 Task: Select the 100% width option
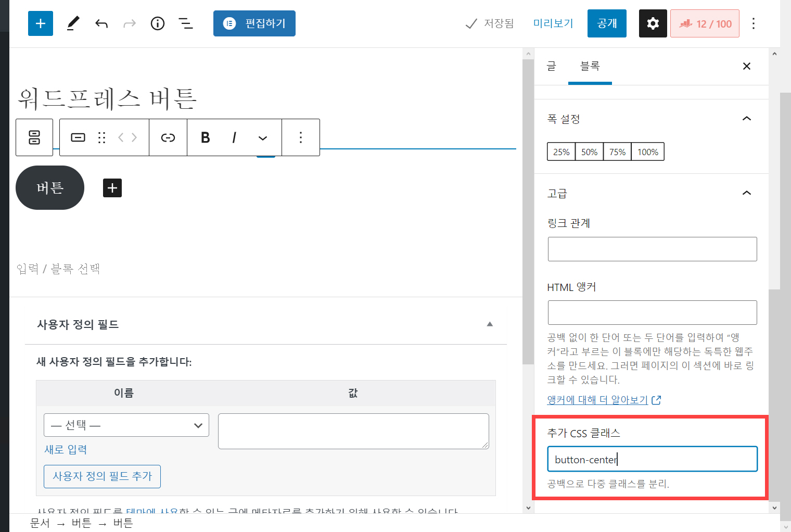[647, 151]
